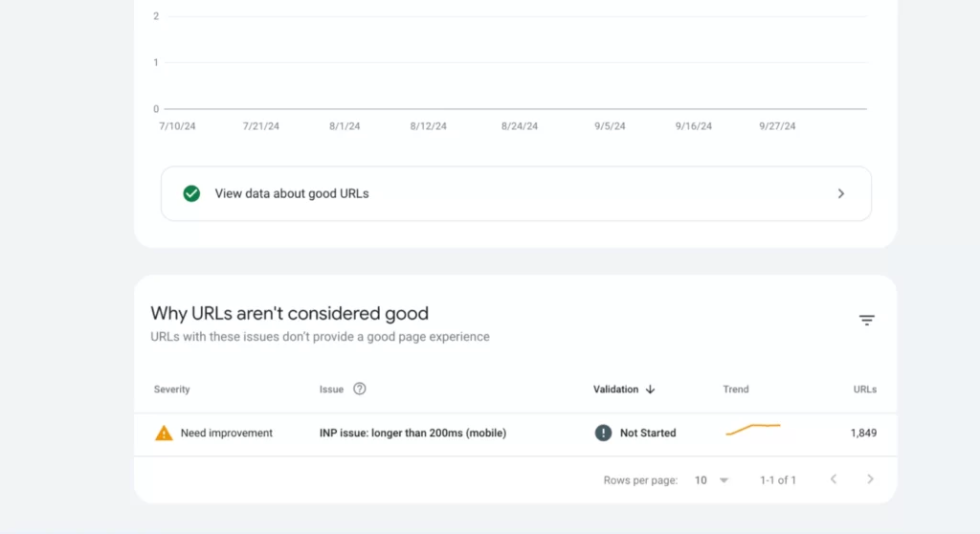The image size is (980, 534).
Task: Open the Rows per page dropdown
Action: [x=711, y=480]
